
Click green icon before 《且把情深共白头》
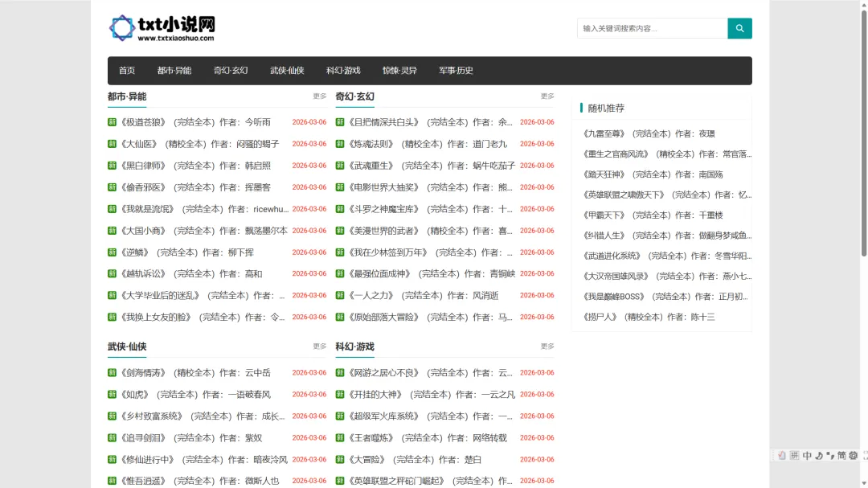coord(340,122)
